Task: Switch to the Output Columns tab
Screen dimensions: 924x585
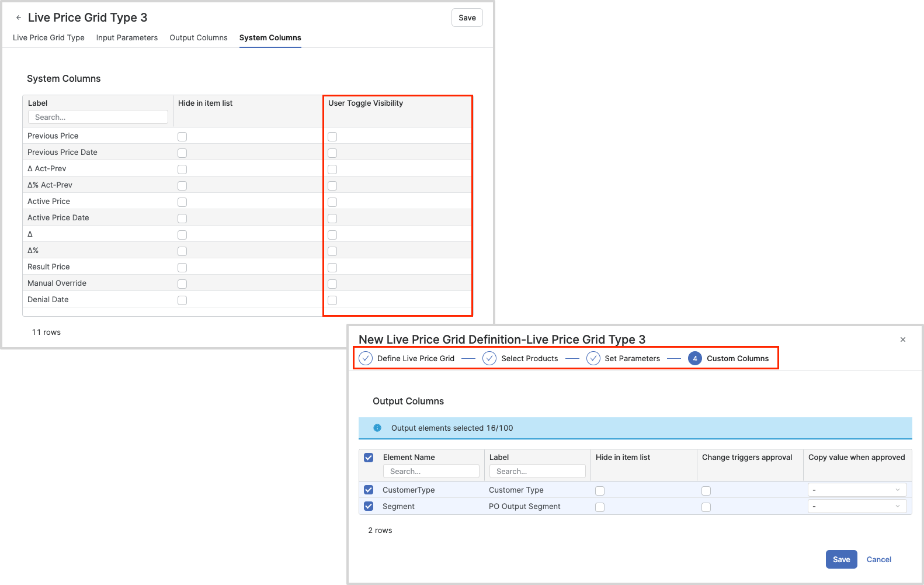Action: click(198, 37)
